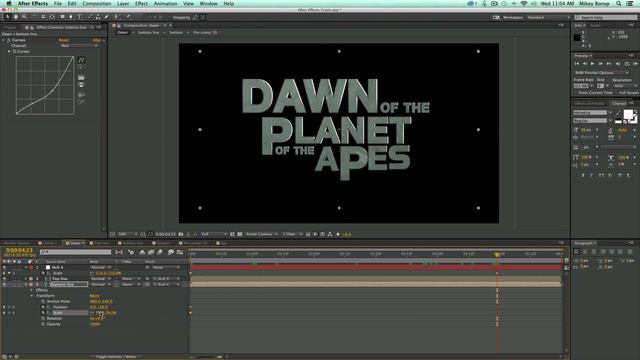Viewport: 640px width, 360px height.
Task: Click the fill color swatch in Character
Action: coord(628,113)
